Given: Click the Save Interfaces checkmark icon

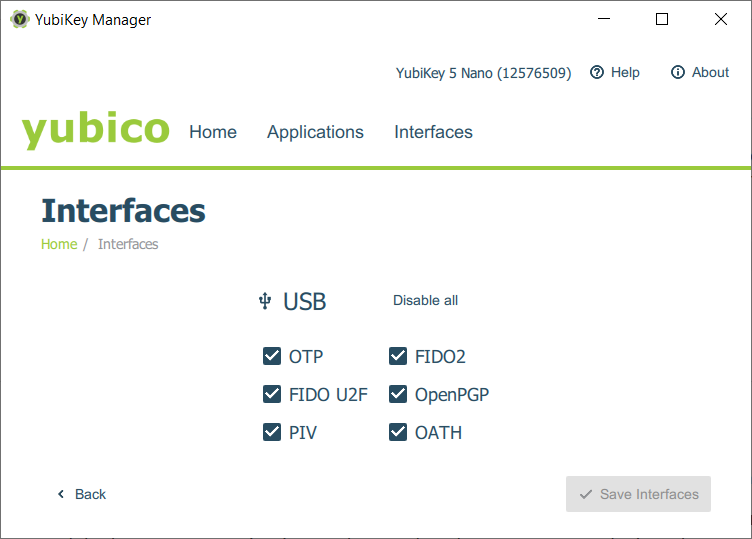Looking at the screenshot, I should click(x=586, y=494).
